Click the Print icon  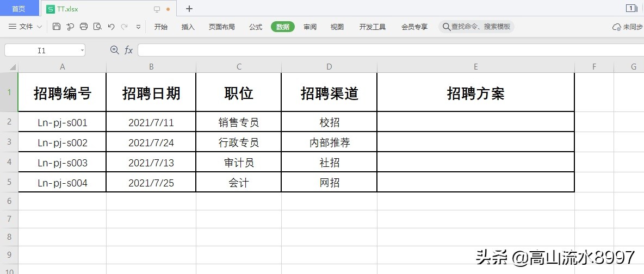84,27
